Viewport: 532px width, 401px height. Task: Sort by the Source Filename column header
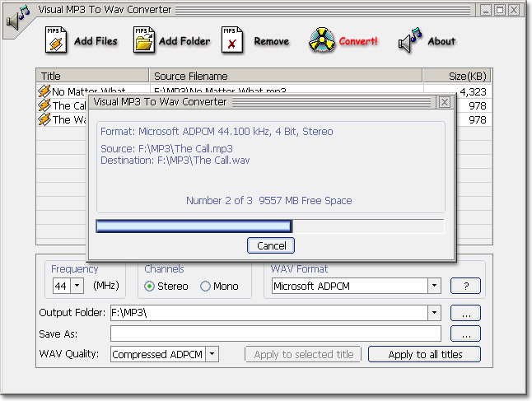click(286, 76)
